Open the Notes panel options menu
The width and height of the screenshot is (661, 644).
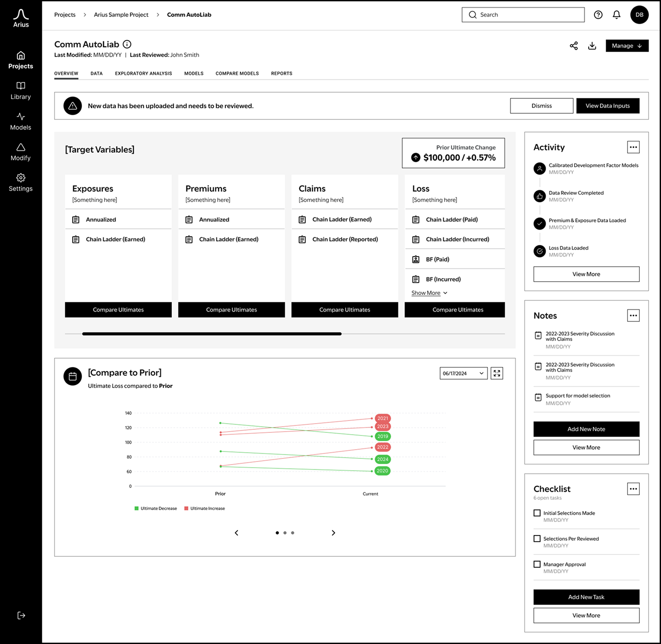(633, 316)
